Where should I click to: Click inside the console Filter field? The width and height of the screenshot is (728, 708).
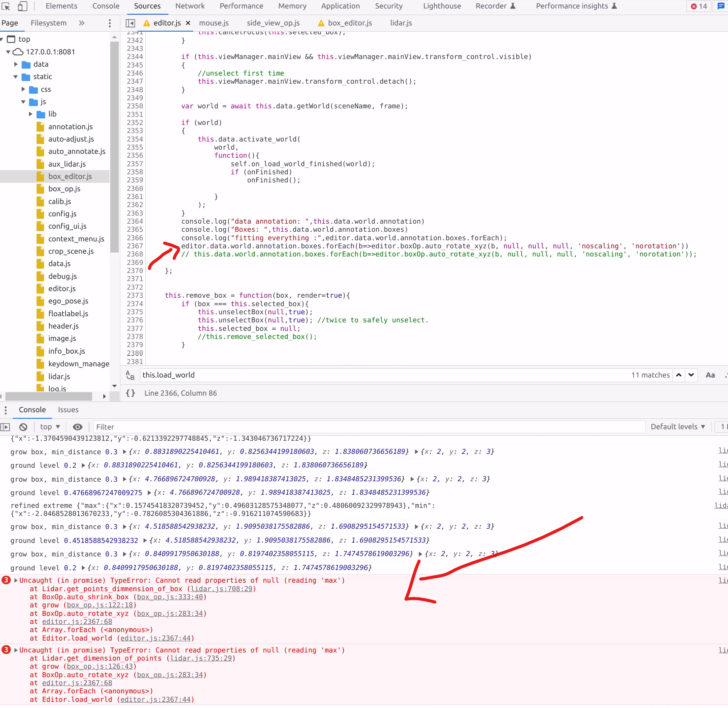pyautogui.click(x=193, y=427)
